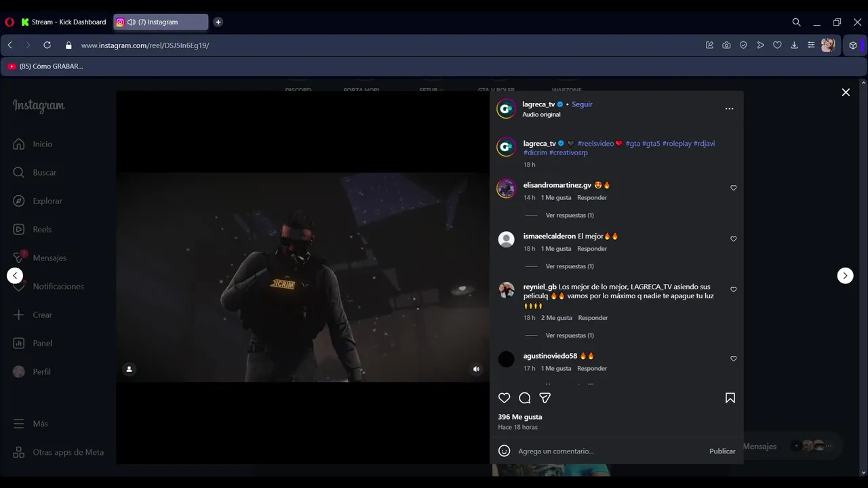
Task: Open the comment bubble icon under the reel
Action: point(524,398)
